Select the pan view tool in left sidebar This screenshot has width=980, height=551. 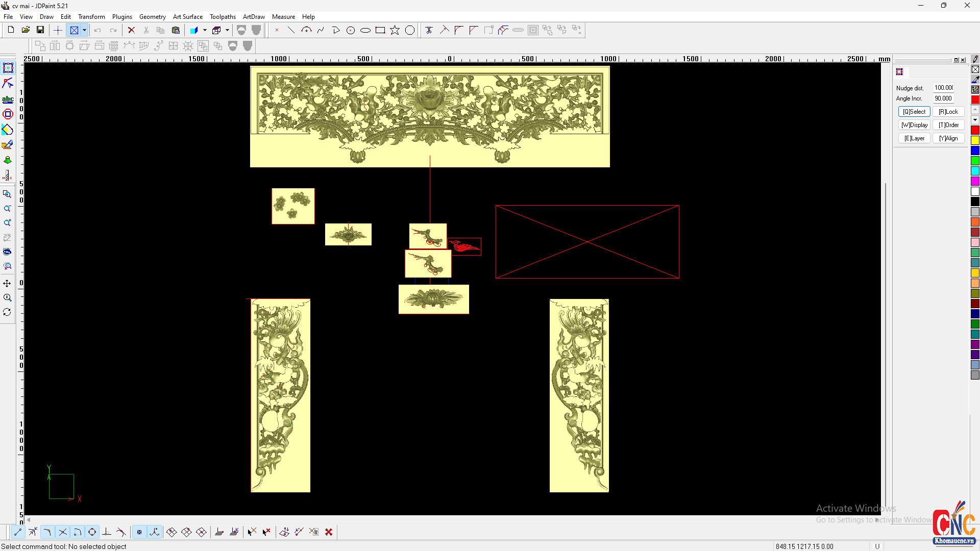[x=7, y=283]
